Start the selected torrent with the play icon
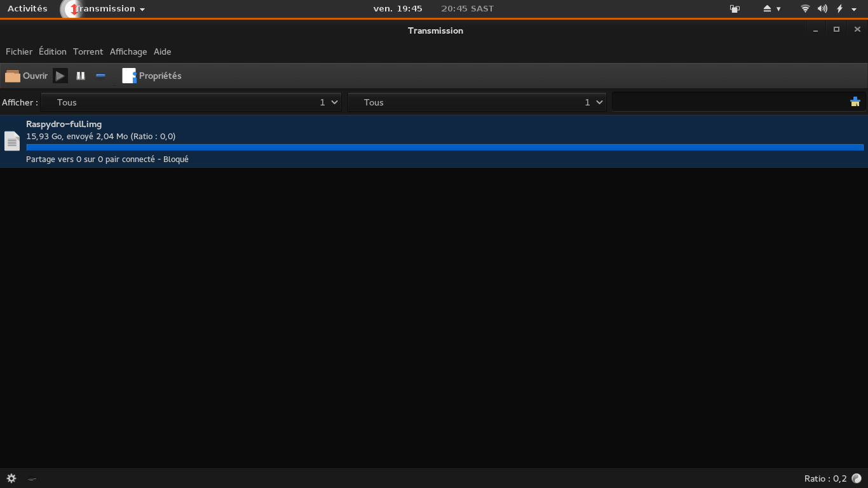This screenshot has width=868, height=488. click(x=60, y=76)
